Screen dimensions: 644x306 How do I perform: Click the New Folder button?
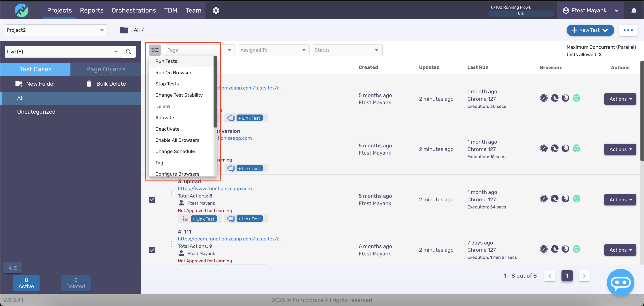(x=35, y=84)
